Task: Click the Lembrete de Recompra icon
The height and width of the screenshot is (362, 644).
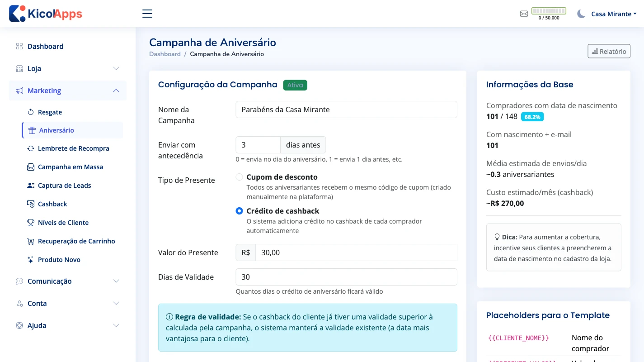Action: (x=31, y=148)
